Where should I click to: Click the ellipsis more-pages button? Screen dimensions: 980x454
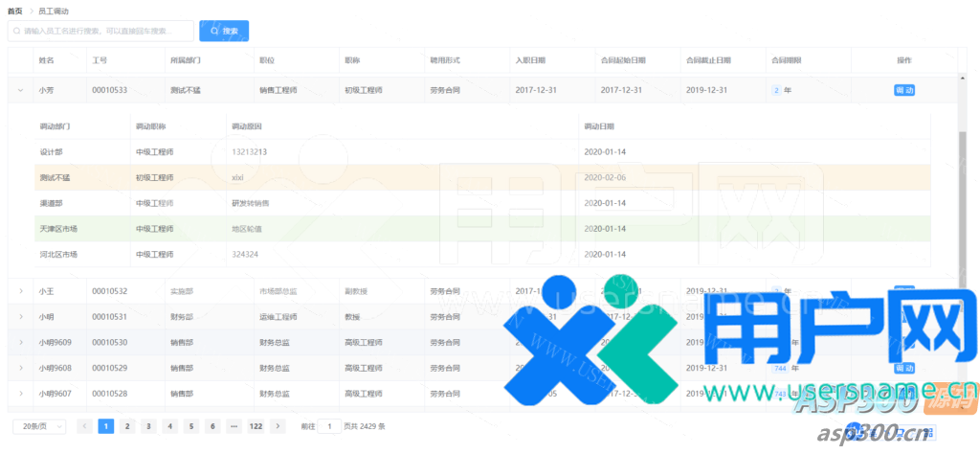[x=234, y=426]
